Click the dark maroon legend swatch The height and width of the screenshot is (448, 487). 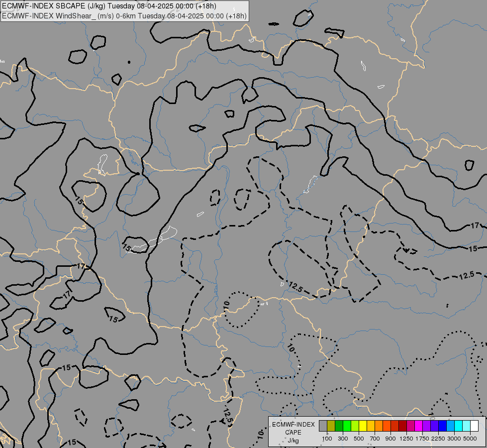pos(402,426)
